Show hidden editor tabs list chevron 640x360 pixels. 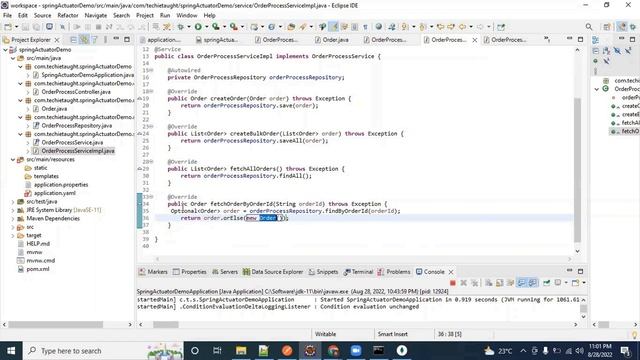point(547,40)
